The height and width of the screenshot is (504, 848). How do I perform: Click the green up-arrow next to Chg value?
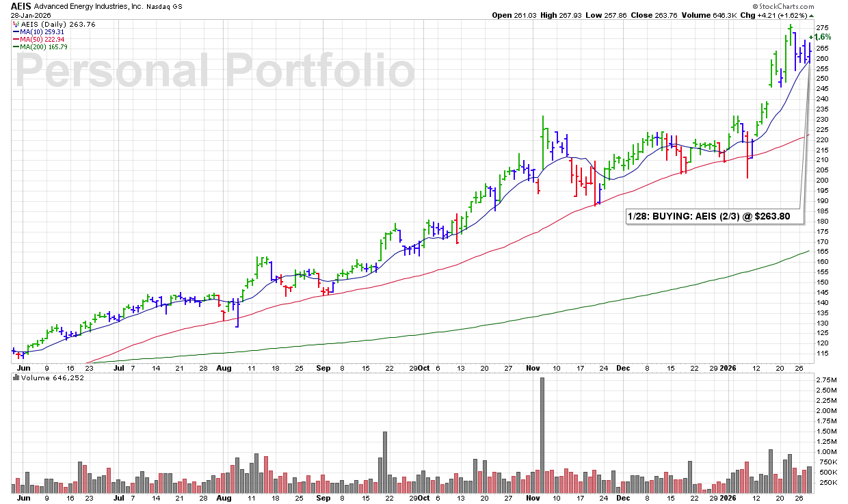(x=811, y=15)
